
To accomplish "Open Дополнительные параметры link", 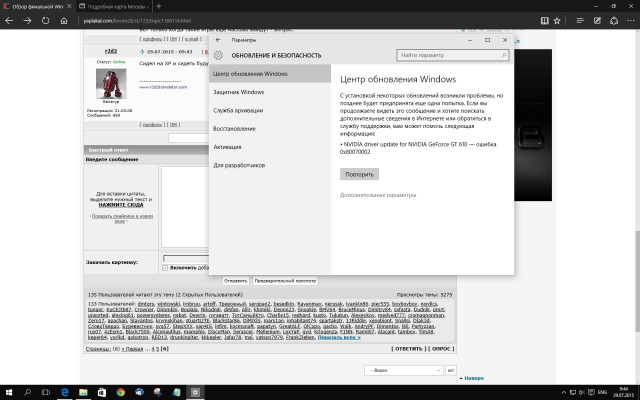I will click(x=378, y=195).
